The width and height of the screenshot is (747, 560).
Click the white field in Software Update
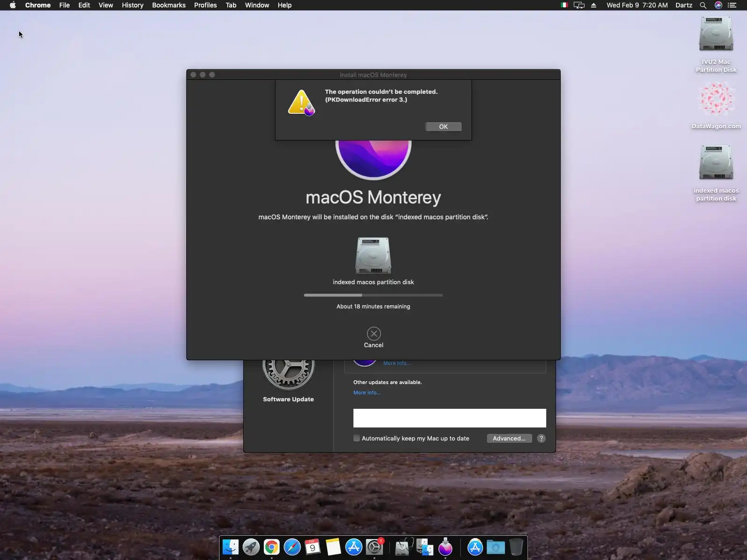coord(450,418)
